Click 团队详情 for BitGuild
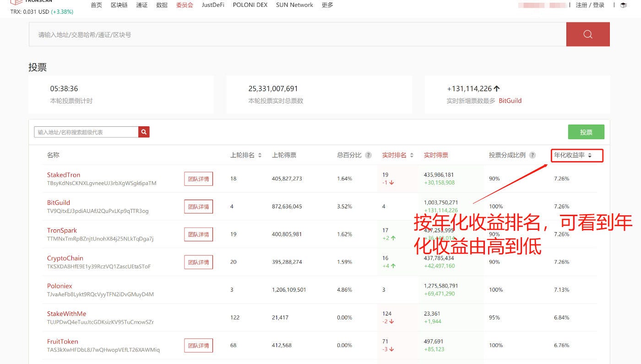Viewport: 641px width, 364px height. click(x=199, y=206)
